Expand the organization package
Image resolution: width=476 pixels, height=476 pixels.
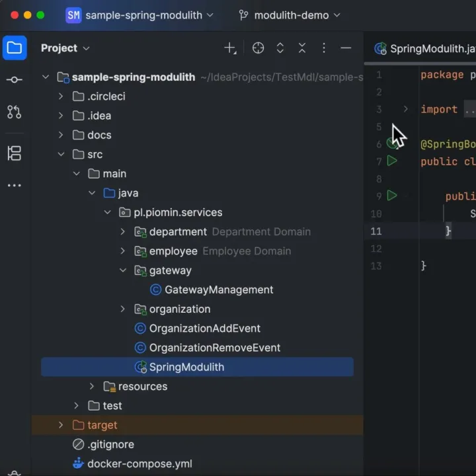point(123,309)
